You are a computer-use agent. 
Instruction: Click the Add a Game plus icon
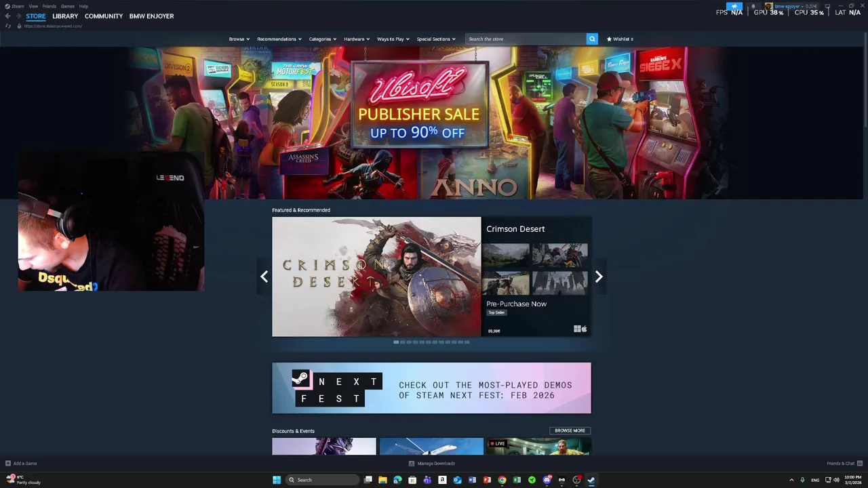8,464
